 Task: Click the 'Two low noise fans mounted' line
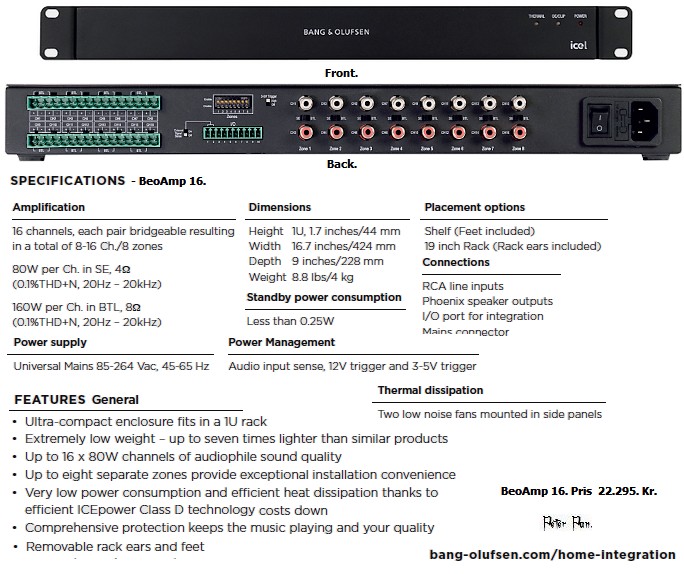coord(490,414)
